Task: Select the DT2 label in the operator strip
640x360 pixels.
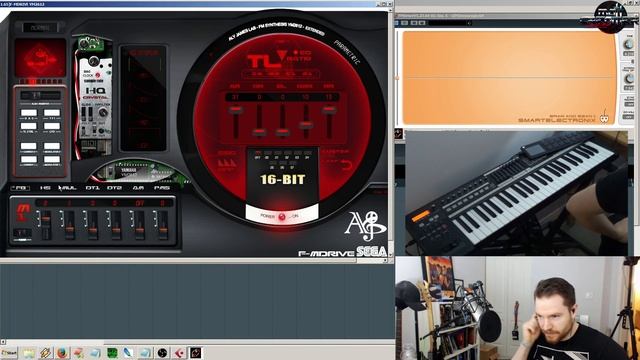Action: pos(114,188)
